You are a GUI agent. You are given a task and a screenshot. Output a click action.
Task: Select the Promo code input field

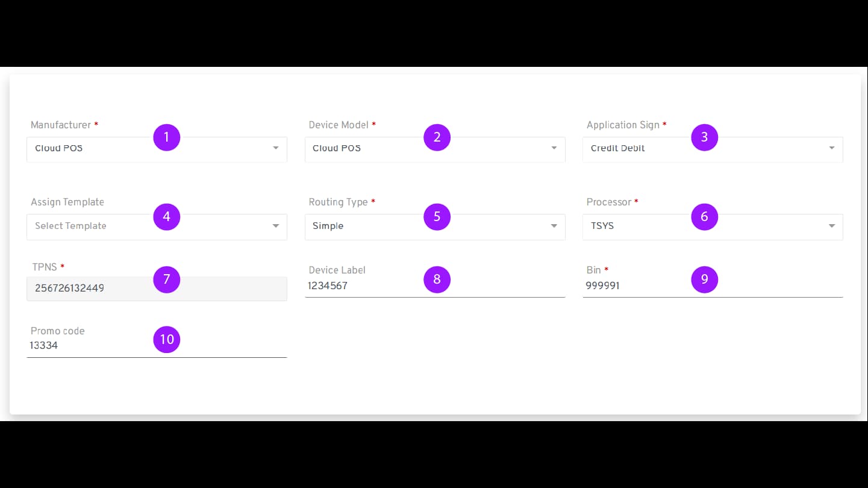tap(90, 346)
